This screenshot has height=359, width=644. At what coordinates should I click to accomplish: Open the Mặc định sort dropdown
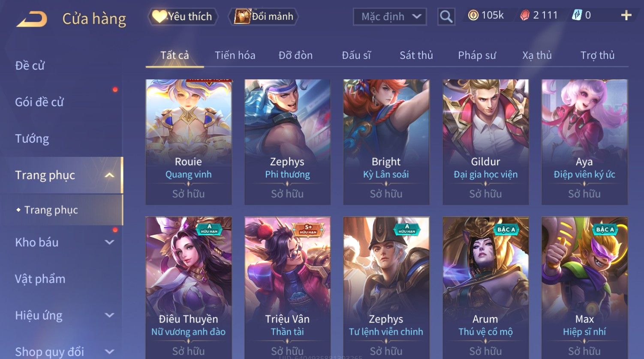[390, 17]
